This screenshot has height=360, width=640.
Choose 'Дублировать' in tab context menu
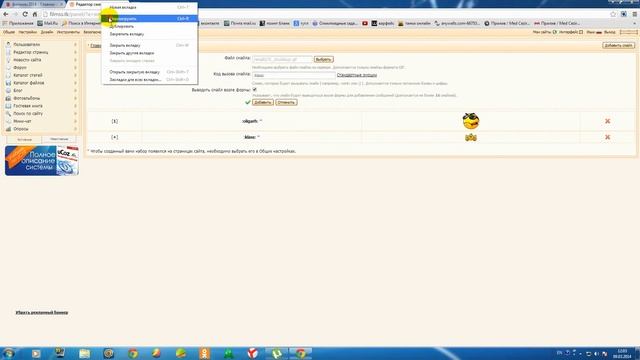(149, 26)
